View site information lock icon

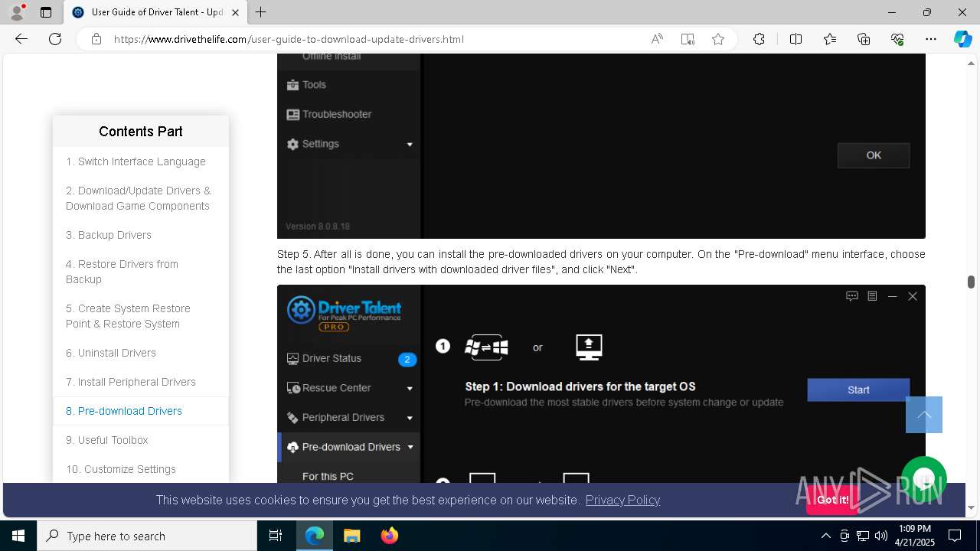point(96,39)
